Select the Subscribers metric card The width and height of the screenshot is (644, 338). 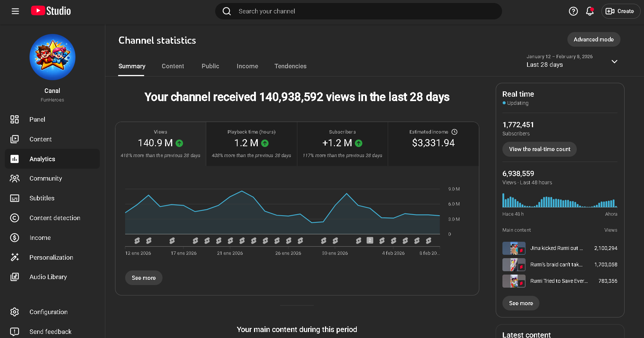pos(342,144)
